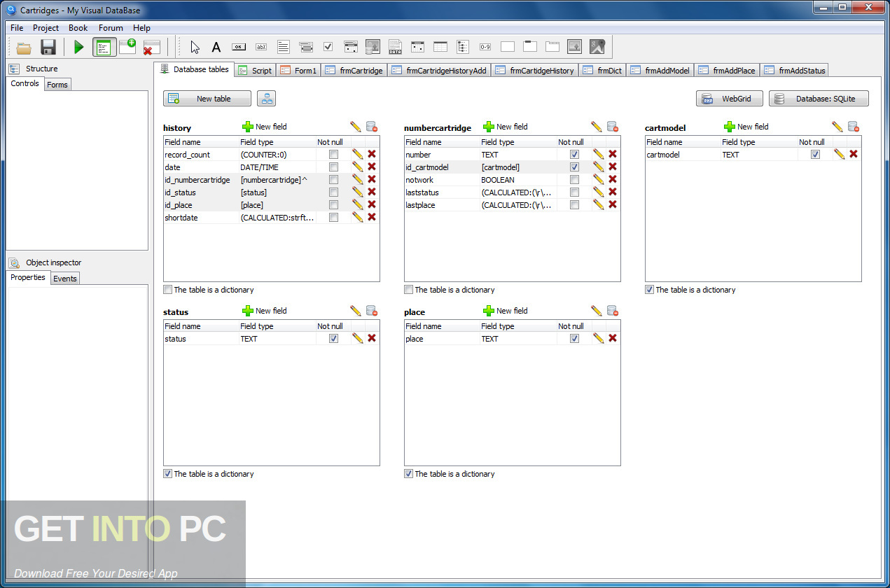This screenshot has width=890, height=588.
Task: Add new field to place table
Action: pyautogui.click(x=506, y=311)
